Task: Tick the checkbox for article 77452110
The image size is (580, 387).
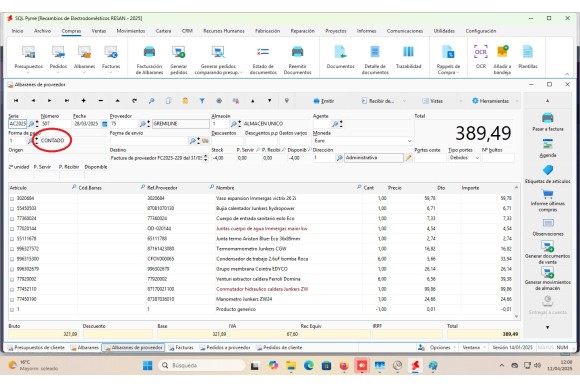Action: click(12, 289)
